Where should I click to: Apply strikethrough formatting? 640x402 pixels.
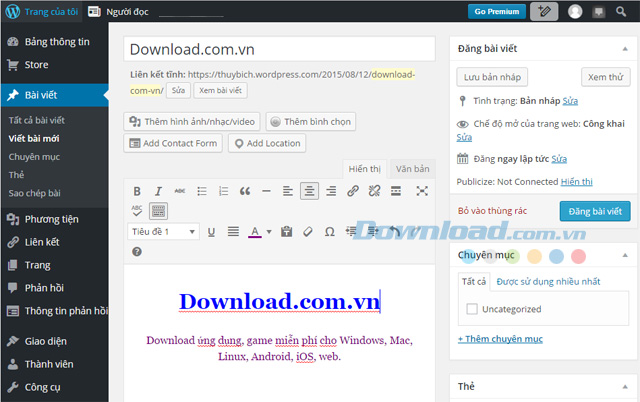(180, 191)
